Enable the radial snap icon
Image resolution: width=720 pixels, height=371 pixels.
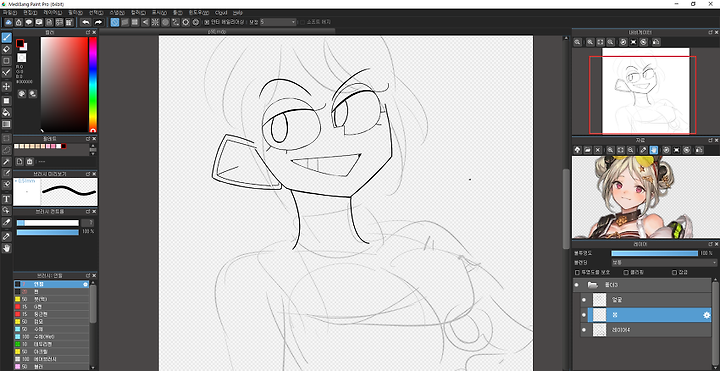[x=155, y=22]
